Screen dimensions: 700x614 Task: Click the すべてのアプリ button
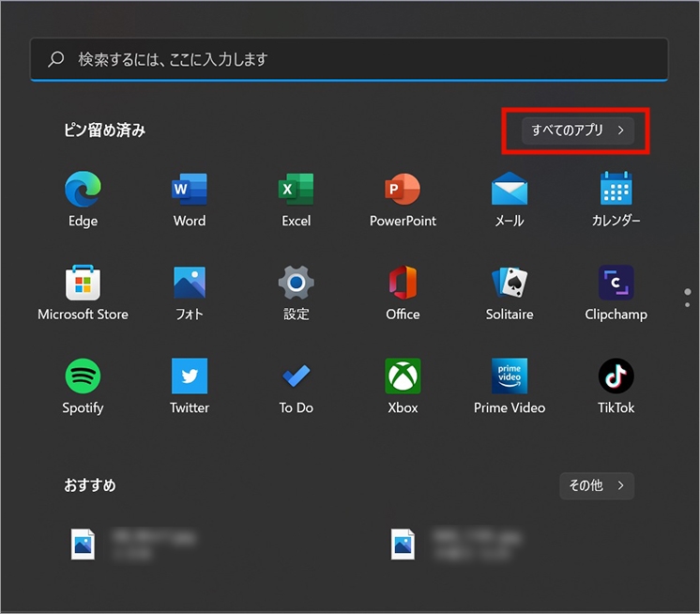click(x=578, y=130)
